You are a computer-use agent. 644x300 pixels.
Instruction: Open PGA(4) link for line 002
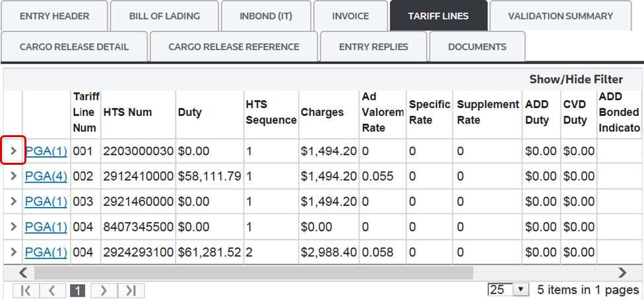pyautogui.click(x=46, y=176)
